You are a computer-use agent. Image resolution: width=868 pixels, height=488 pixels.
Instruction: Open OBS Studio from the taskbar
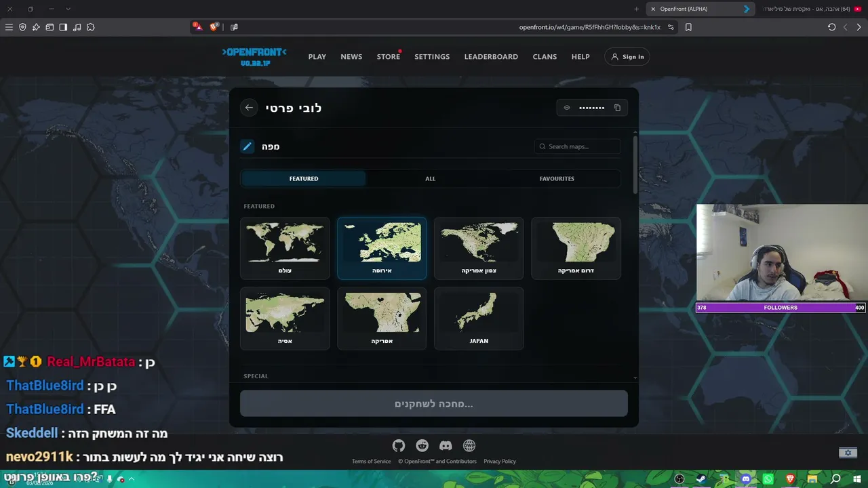pyautogui.click(x=679, y=479)
